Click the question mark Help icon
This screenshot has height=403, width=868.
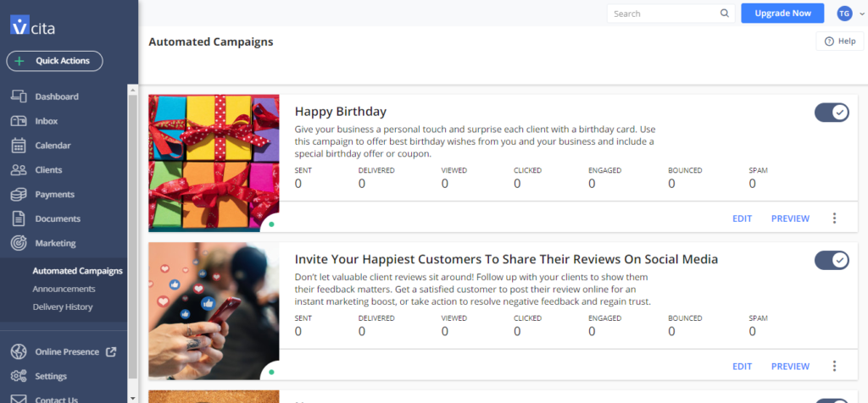pyautogui.click(x=829, y=41)
